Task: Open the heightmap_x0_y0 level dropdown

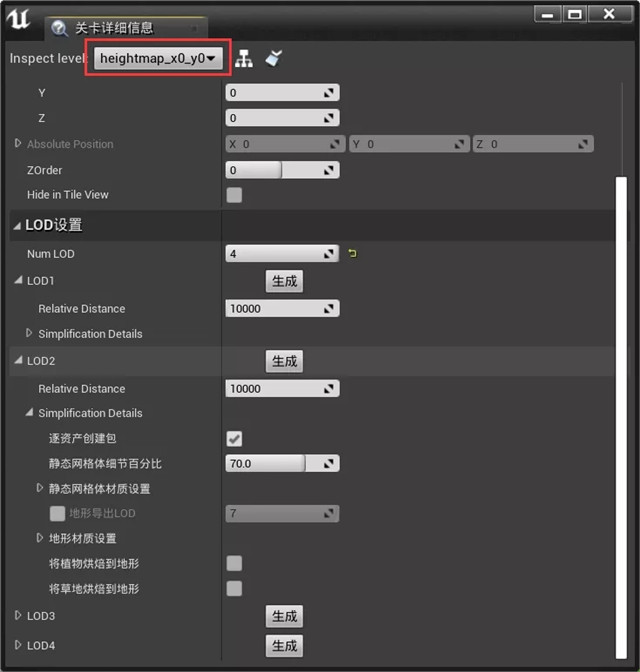Action: pyautogui.click(x=159, y=59)
